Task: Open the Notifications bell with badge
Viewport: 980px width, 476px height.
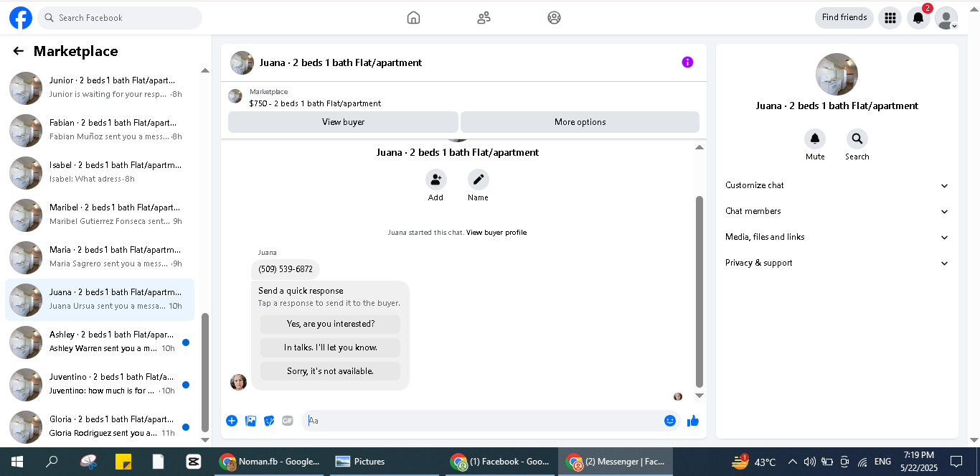Action: 918,18
